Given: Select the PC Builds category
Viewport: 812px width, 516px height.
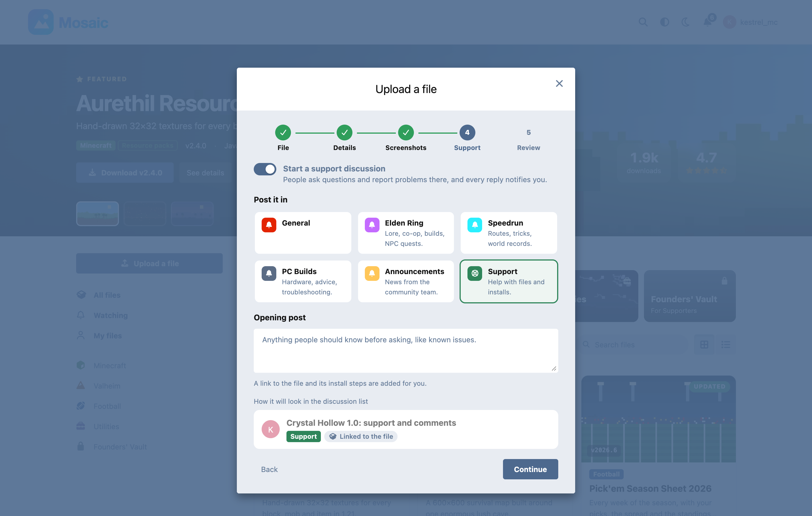Looking at the screenshot, I should [303, 281].
